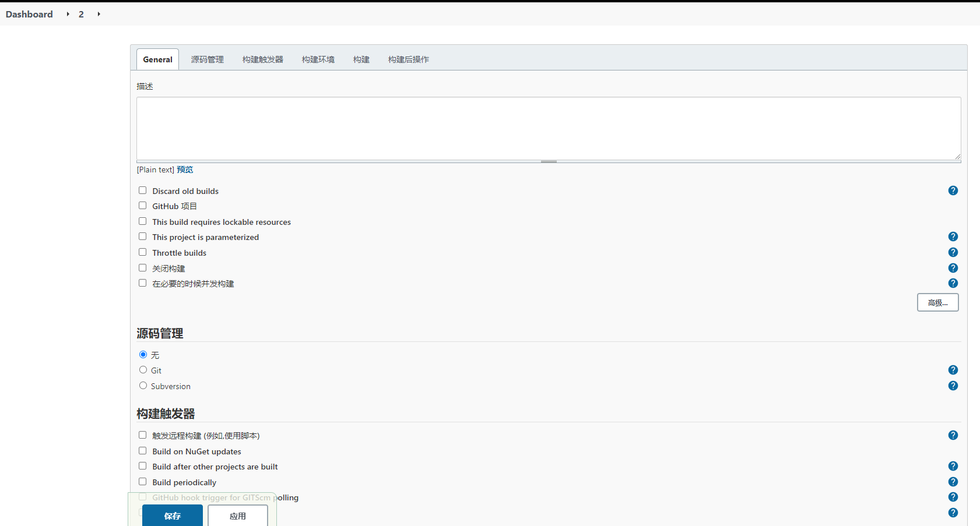Open the Build periodically help icon

click(953, 482)
